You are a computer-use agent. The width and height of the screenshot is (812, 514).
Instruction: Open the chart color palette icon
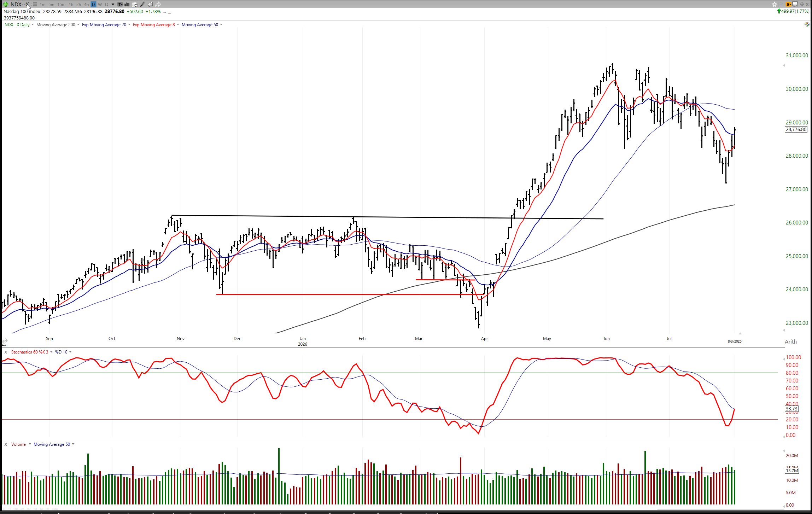click(x=807, y=24)
